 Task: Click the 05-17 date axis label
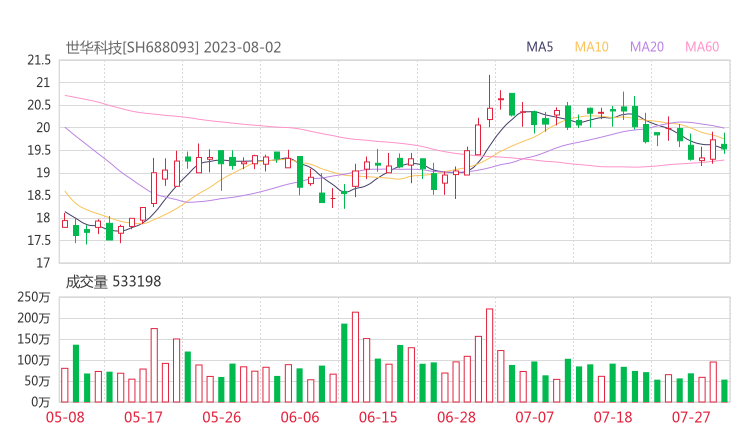tap(143, 417)
